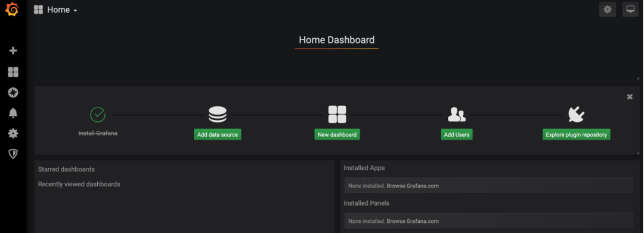644x233 pixels.
Task: Open the Create plus menu in sidebar
Action: click(13, 51)
